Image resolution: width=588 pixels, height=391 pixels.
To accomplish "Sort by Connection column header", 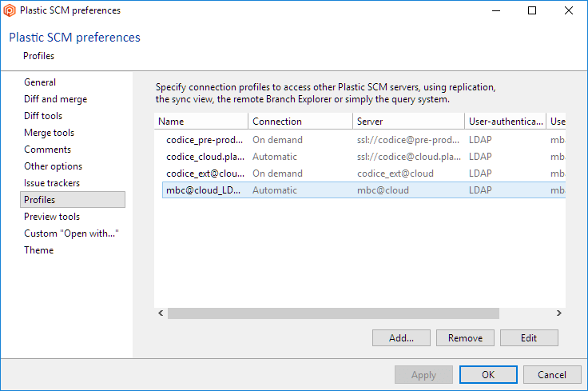I will (x=300, y=122).
